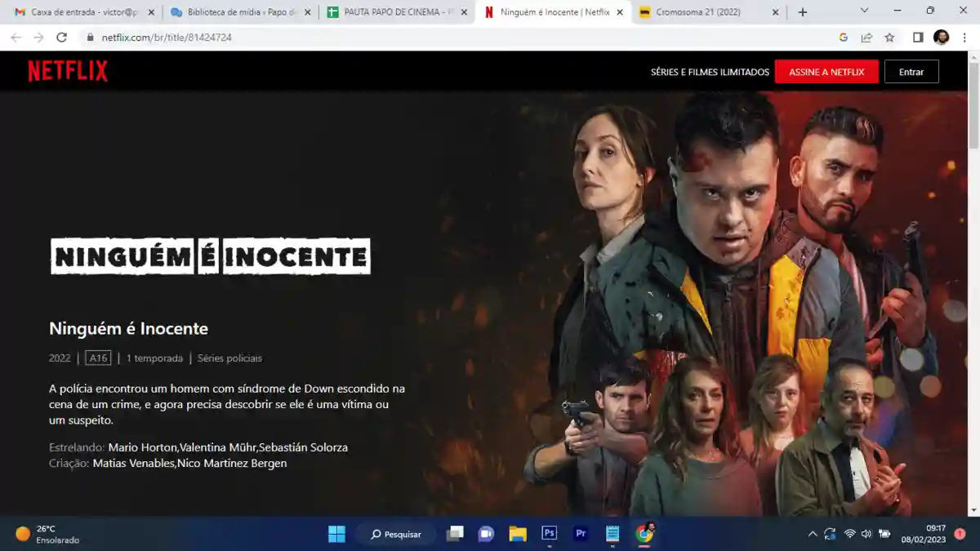Reload the Netflix page
Viewport: 980px width, 551px height.
(61, 38)
